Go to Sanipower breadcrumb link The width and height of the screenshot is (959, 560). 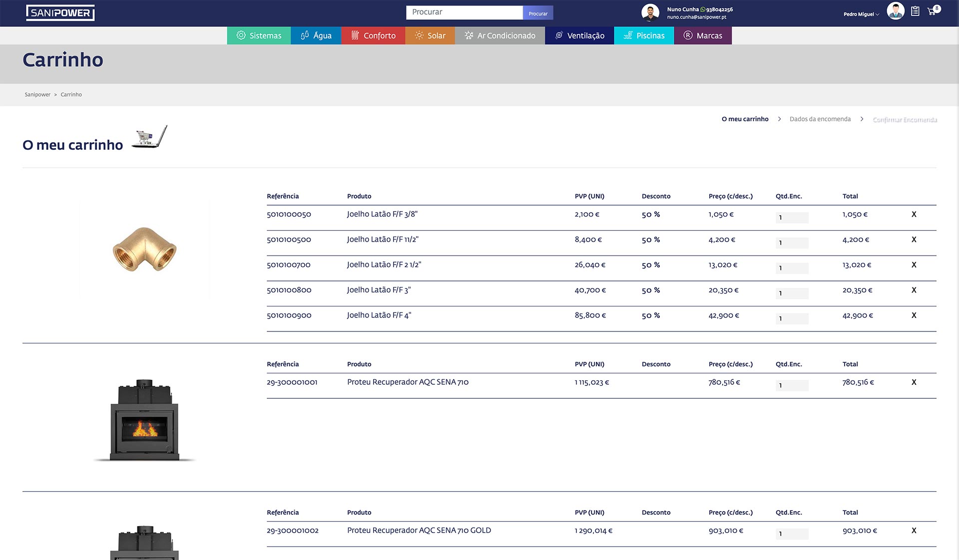pos(37,95)
